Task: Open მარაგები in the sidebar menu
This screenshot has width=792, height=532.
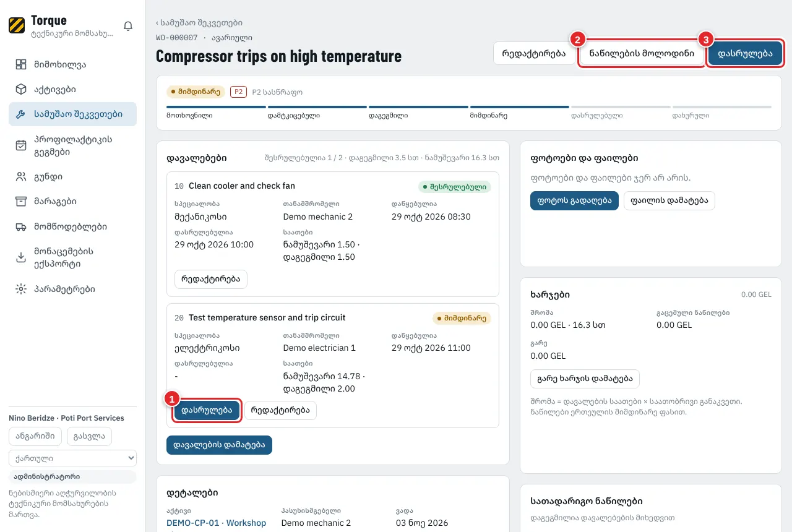Action: pos(72,202)
